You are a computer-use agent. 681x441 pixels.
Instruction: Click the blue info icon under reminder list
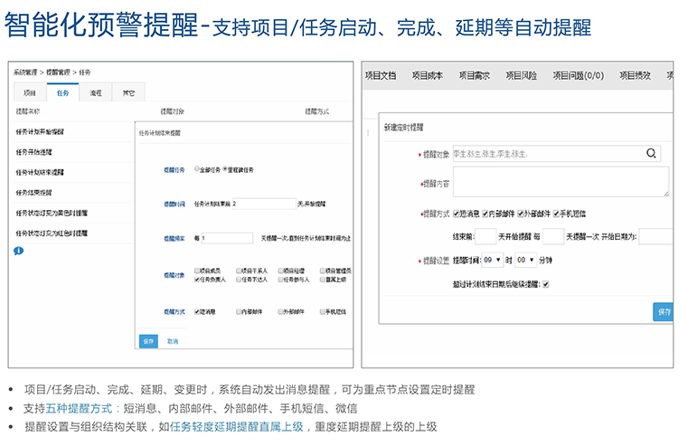(x=18, y=251)
